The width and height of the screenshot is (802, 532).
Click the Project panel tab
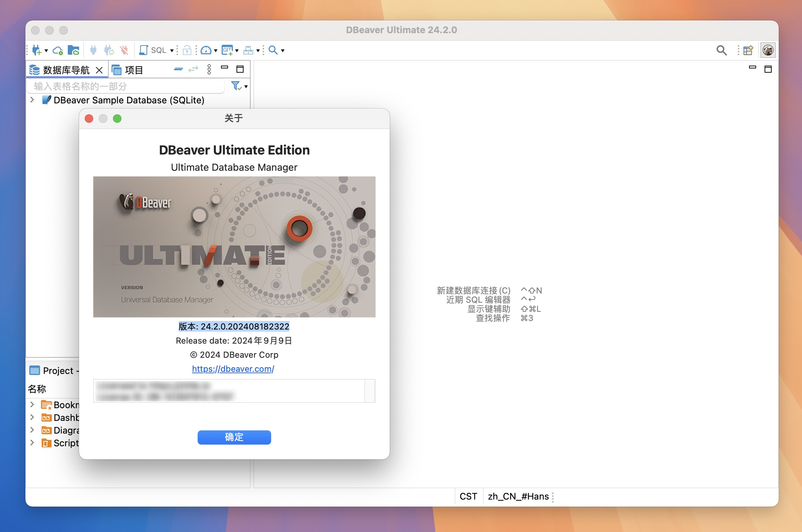pos(54,371)
